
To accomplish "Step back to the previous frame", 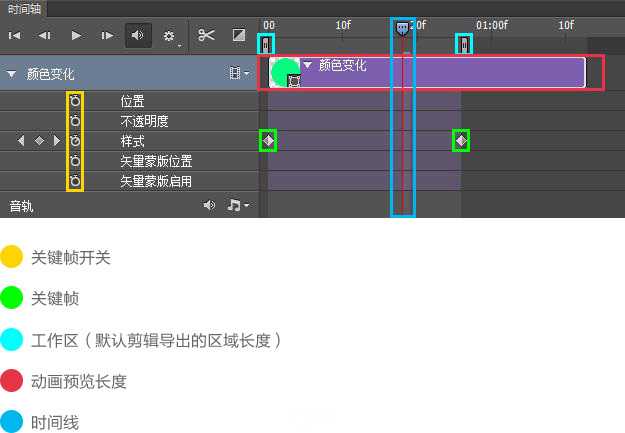I will tap(45, 36).
